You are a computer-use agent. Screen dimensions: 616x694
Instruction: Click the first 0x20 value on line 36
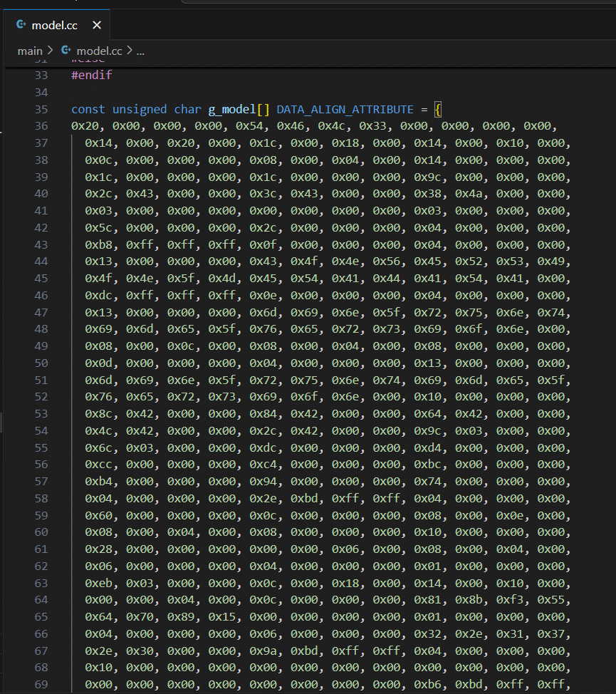[x=85, y=126]
